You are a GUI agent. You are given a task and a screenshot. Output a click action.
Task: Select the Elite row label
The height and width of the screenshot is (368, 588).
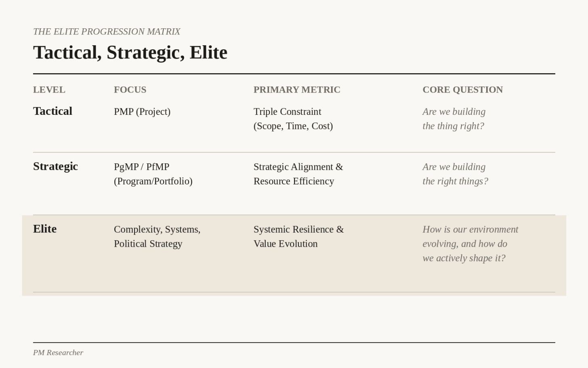pyautogui.click(x=45, y=229)
